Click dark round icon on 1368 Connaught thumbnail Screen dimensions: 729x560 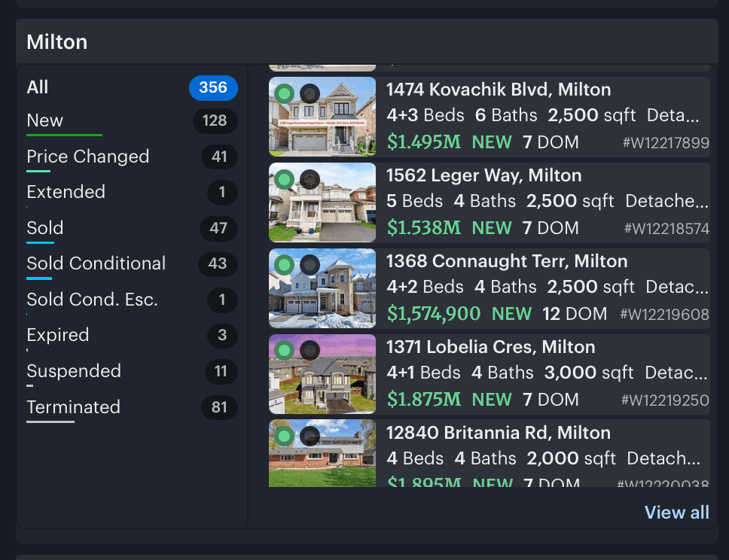click(310, 266)
